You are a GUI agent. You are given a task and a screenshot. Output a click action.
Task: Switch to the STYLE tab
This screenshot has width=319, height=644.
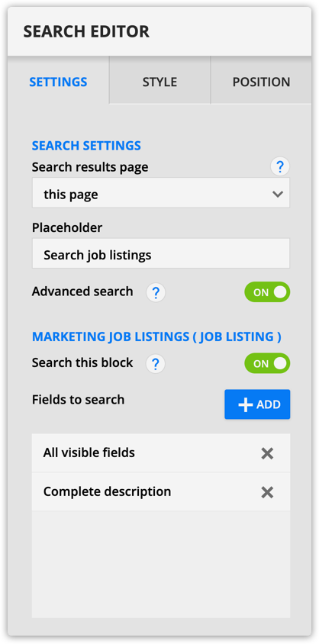[159, 80]
